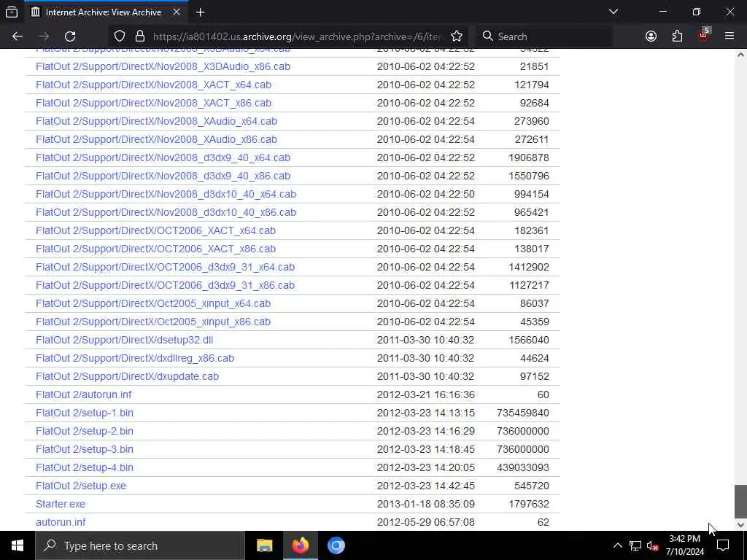Download FlatOut 2/setup-1.bin
The width and height of the screenshot is (747, 560).
(85, 413)
